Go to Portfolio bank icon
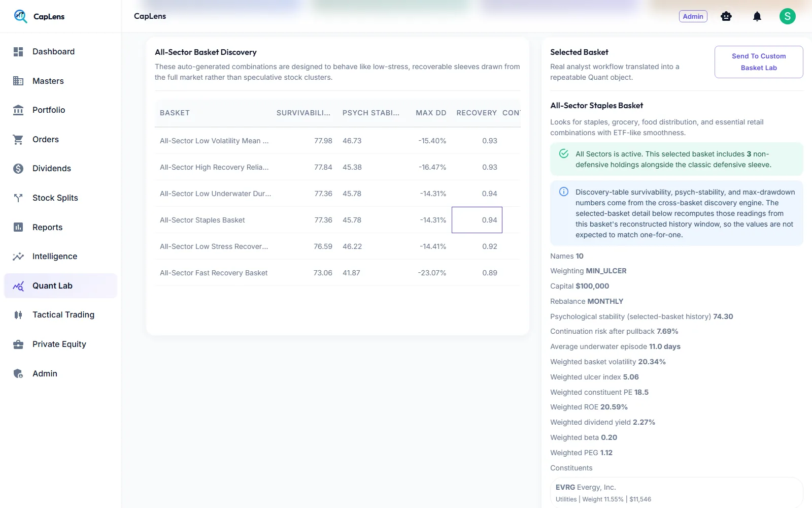812x508 pixels. (x=18, y=110)
